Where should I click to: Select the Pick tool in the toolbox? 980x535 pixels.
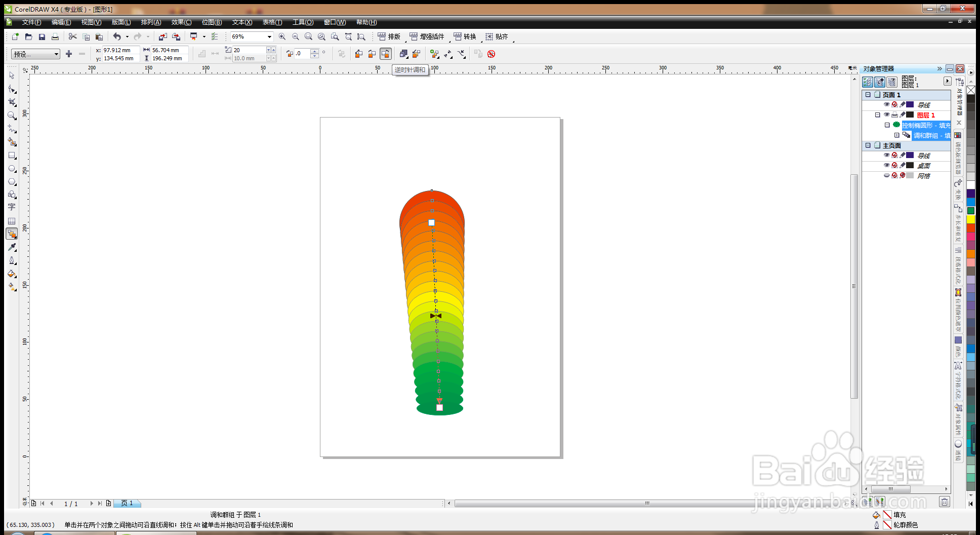[x=12, y=75]
